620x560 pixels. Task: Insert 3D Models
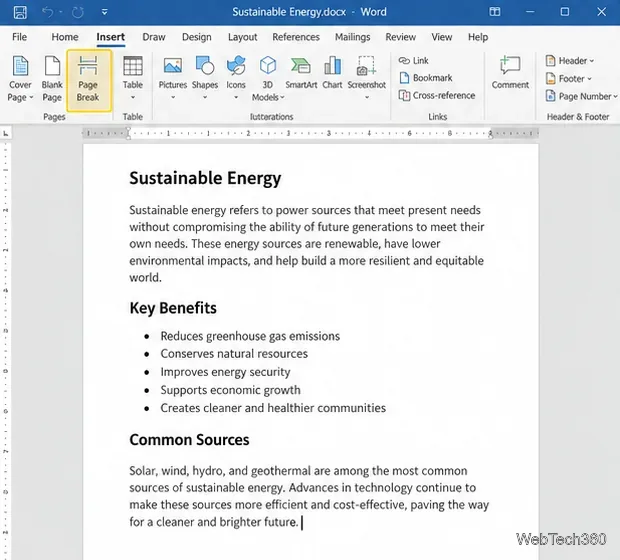[268, 79]
